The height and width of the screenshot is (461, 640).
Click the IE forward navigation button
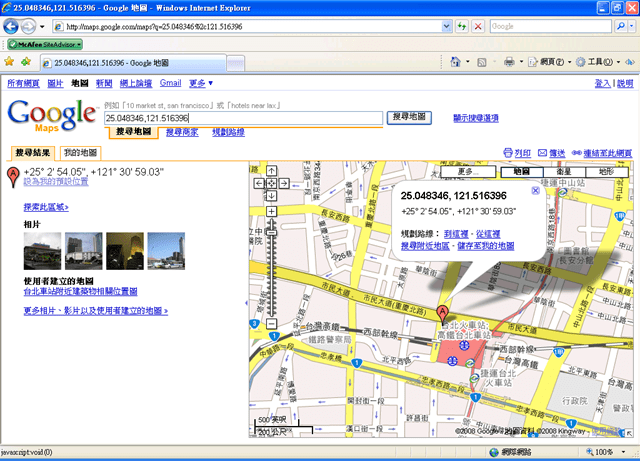(28, 27)
